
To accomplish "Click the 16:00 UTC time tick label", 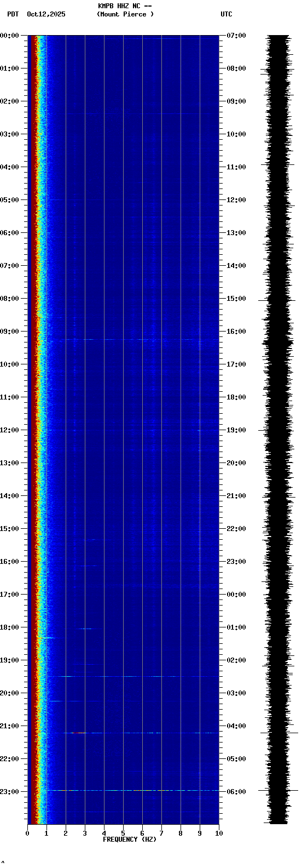I will point(236,332).
